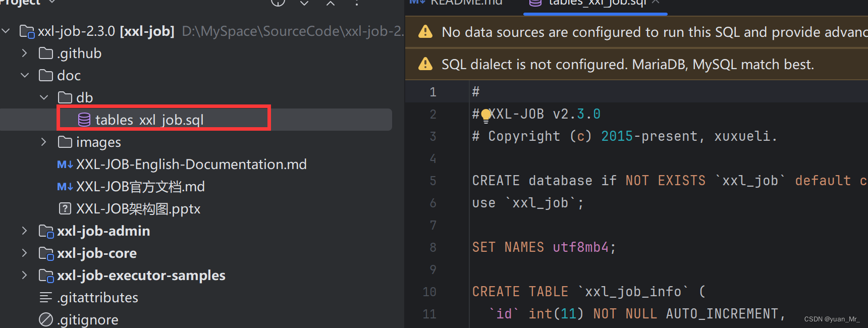This screenshot has width=868, height=328.
Task: Click the images folder icon
Action: (x=65, y=142)
